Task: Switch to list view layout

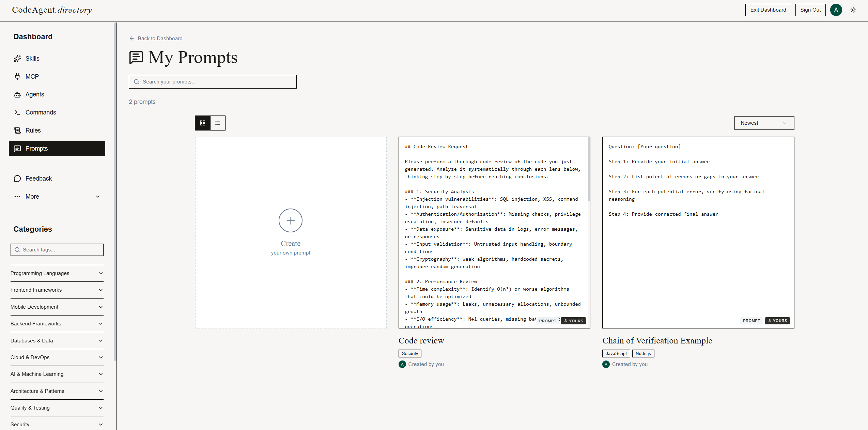Action: [218, 123]
